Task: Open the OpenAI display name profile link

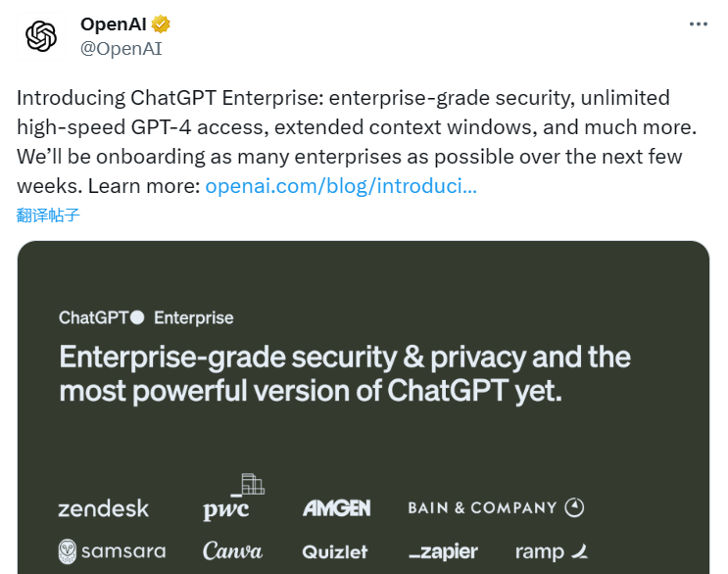Action: pos(113,24)
